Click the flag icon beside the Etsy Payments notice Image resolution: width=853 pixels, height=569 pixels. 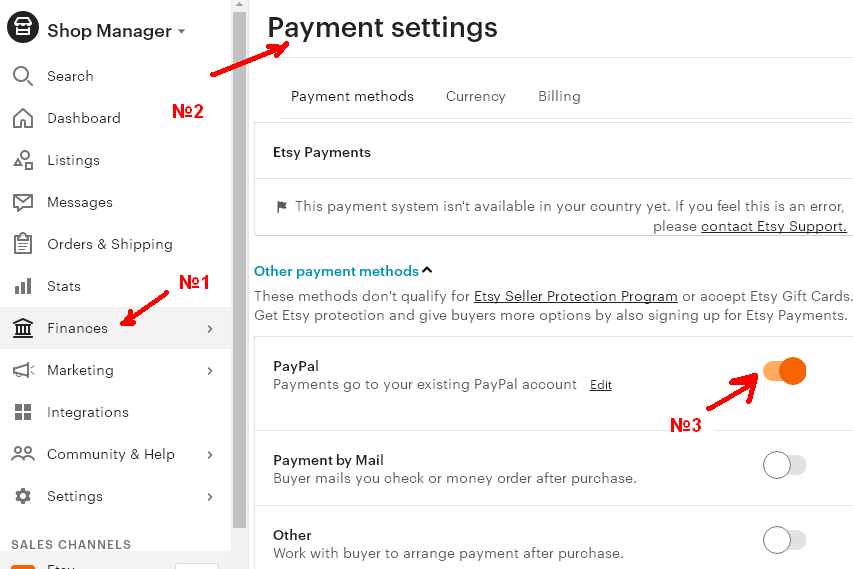pyautogui.click(x=282, y=207)
